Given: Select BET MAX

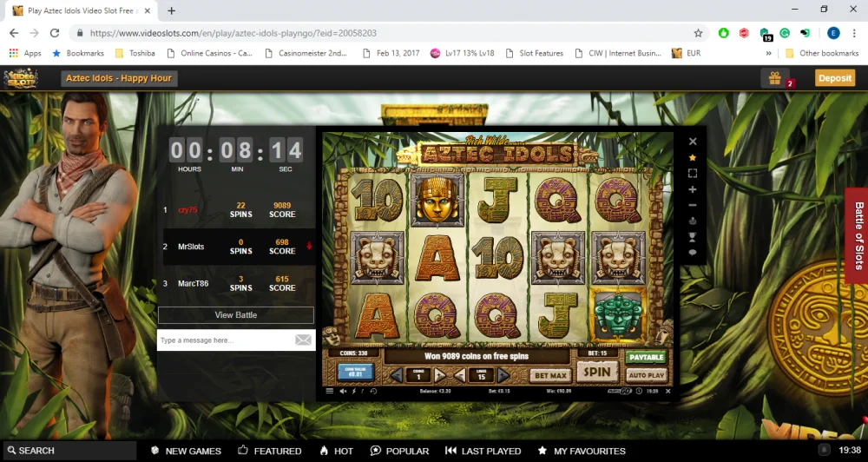Looking at the screenshot, I should [549, 375].
